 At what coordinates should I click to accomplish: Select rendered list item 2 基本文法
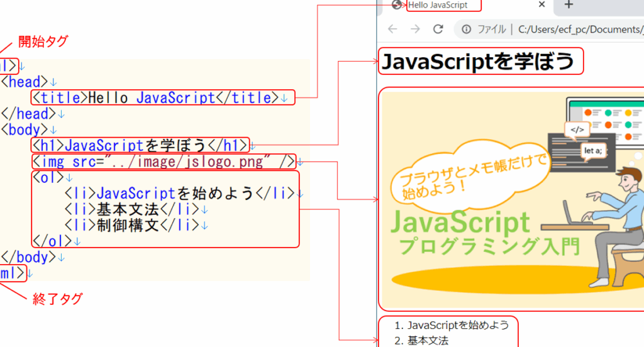428,341
